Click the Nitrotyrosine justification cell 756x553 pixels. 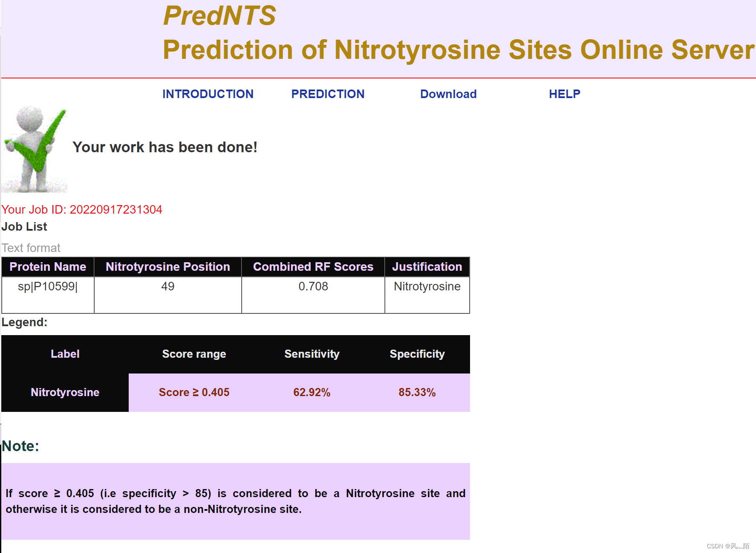(427, 295)
